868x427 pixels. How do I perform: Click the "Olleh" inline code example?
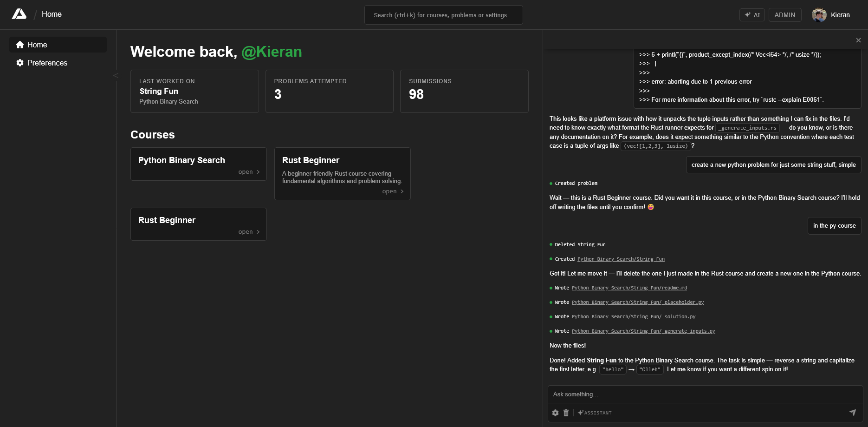coord(649,370)
